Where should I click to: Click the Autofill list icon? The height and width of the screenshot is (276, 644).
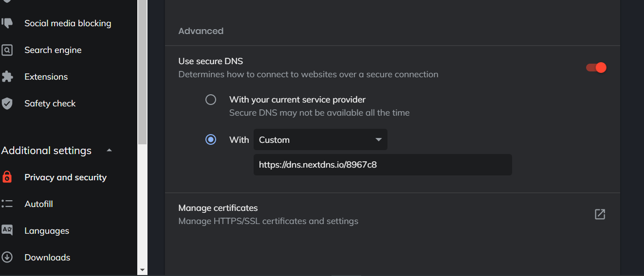7,204
